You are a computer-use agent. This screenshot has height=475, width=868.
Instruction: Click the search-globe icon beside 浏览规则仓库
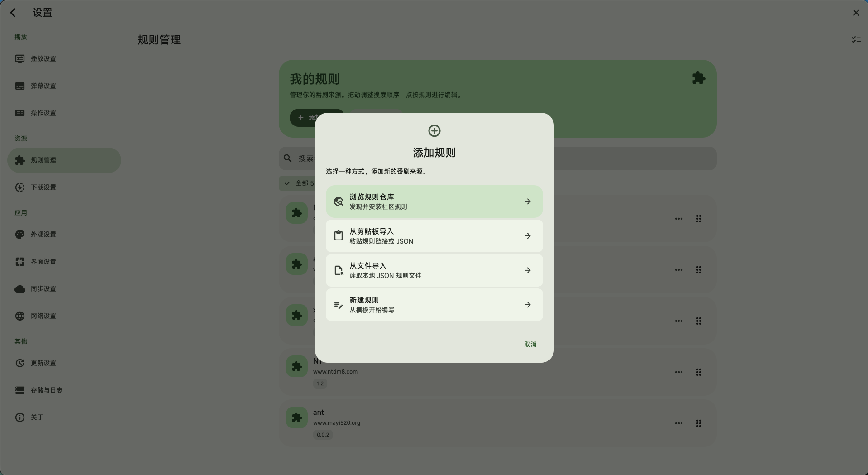coord(339,202)
